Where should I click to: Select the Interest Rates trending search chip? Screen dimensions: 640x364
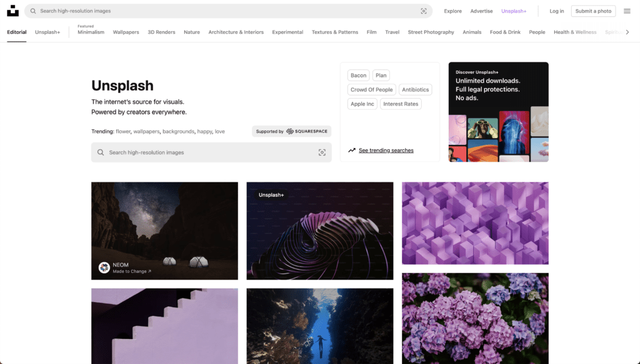[x=401, y=104]
